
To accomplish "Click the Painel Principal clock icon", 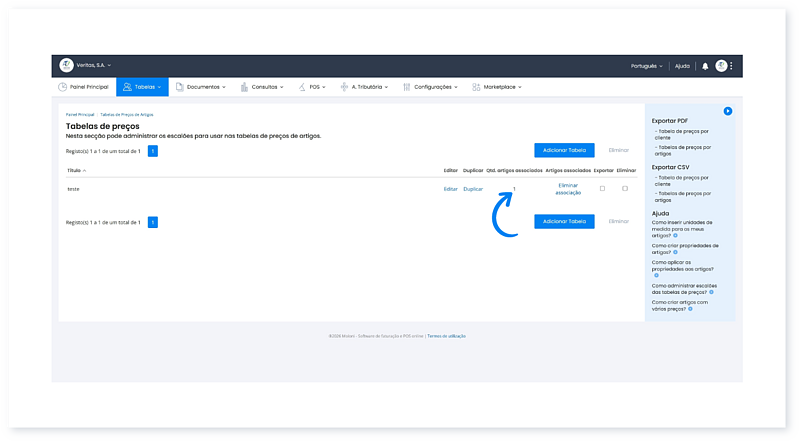I will [x=62, y=87].
